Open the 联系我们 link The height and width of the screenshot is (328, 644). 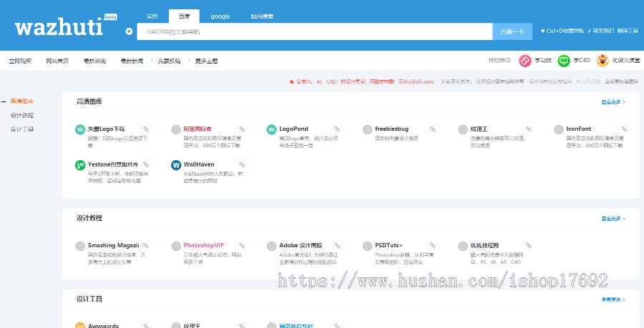coord(600,31)
